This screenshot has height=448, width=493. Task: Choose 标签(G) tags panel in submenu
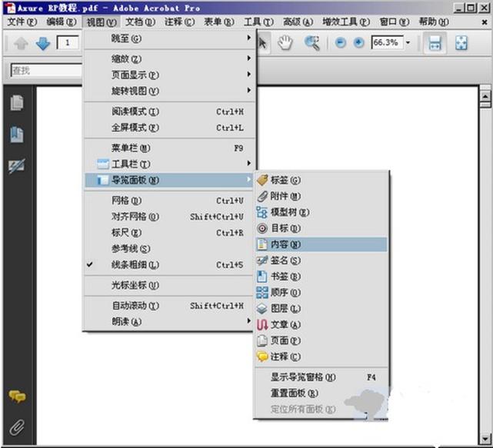point(321,180)
